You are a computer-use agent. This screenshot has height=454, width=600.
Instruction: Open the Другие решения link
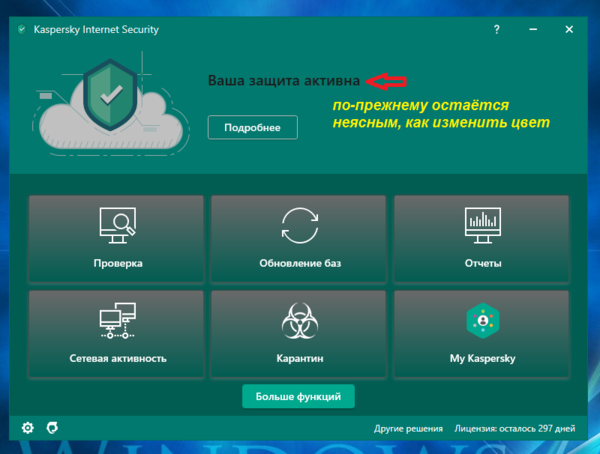pos(408,429)
